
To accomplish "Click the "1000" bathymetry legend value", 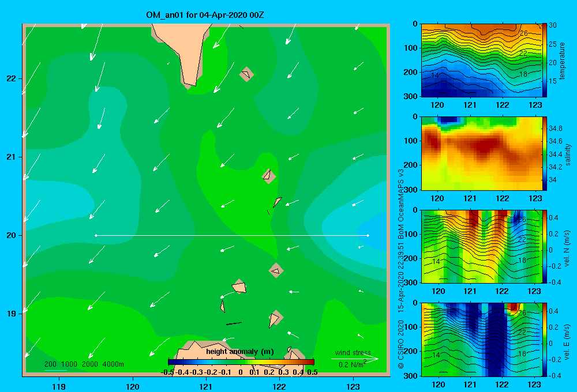I will tap(69, 364).
